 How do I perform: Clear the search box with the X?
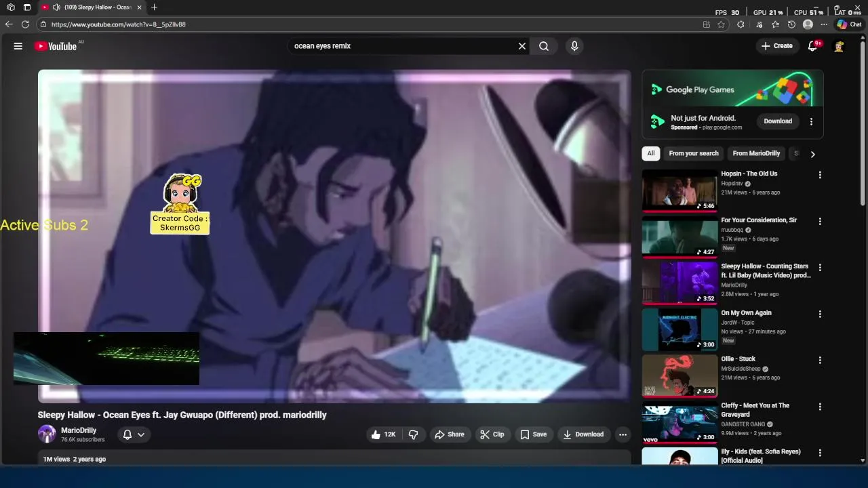click(x=522, y=46)
